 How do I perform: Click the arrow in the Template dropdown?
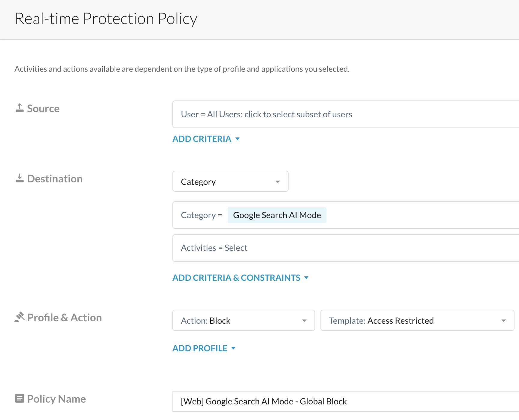point(504,321)
